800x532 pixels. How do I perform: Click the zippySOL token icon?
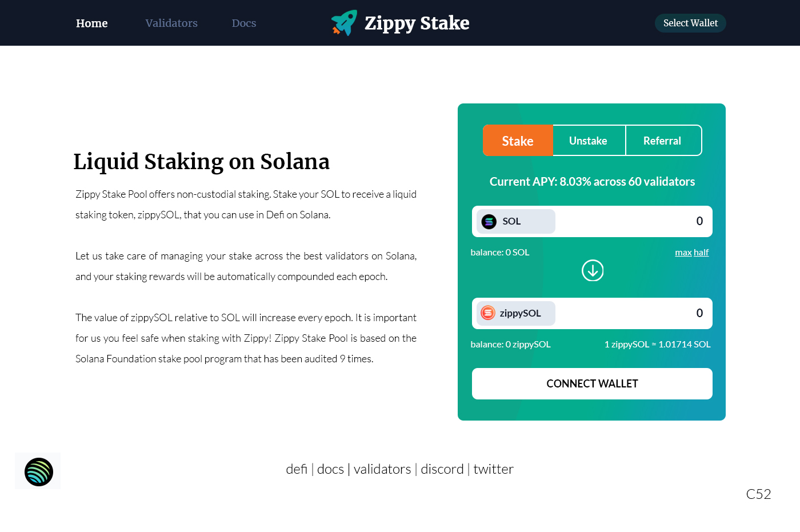click(488, 313)
